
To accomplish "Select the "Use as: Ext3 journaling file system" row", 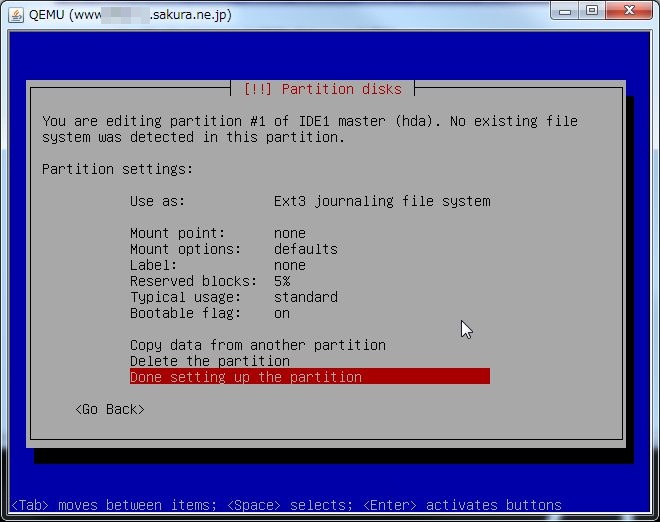I will pos(310,201).
